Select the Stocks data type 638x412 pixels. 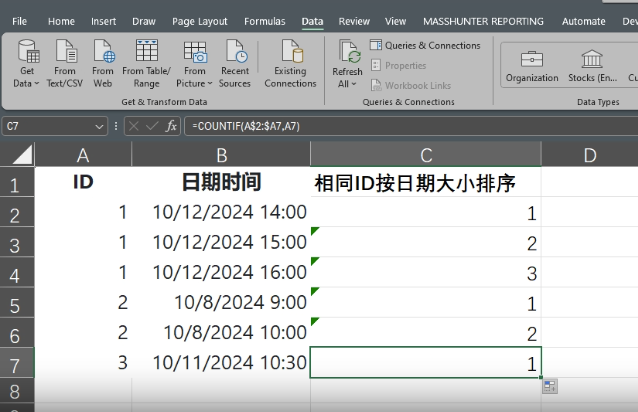[592, 66]
